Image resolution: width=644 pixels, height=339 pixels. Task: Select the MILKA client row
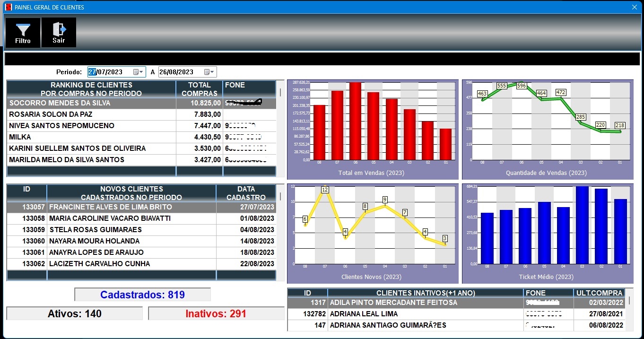141,137
